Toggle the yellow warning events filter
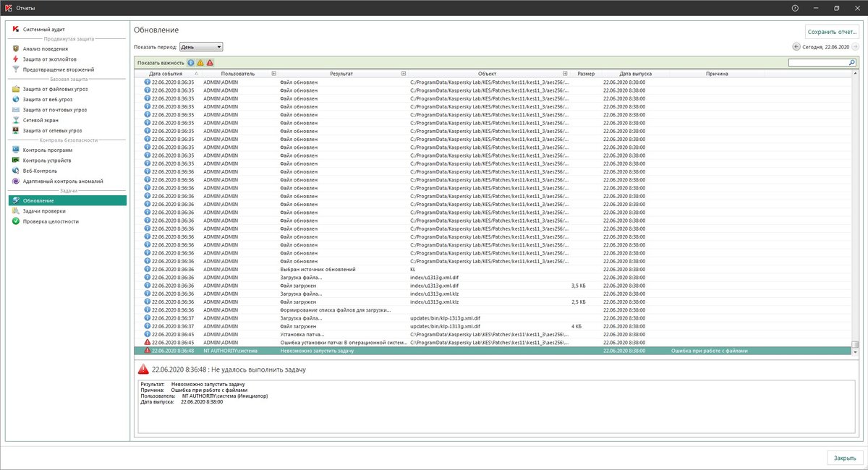Viewport: 868px width, 470px height. pyautogui.click(x=200, y=63)
